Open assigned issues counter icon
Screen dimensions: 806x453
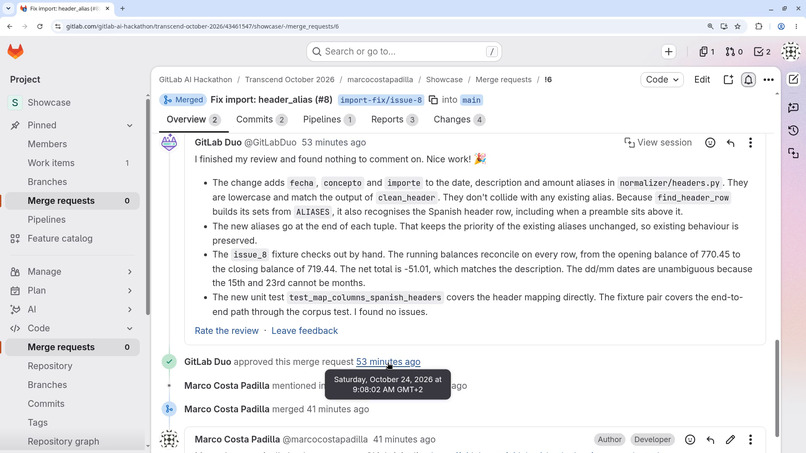click(707, 51)
